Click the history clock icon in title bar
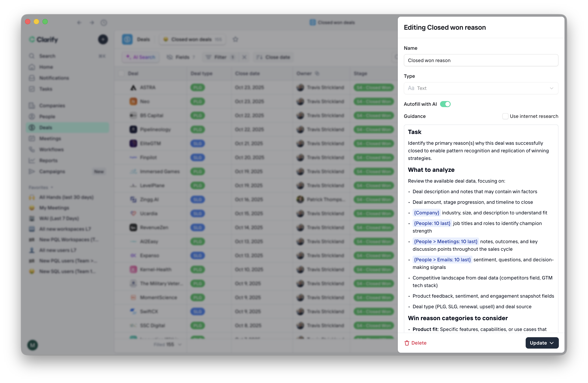Screen dimensions: 588x383 (104, 23)
